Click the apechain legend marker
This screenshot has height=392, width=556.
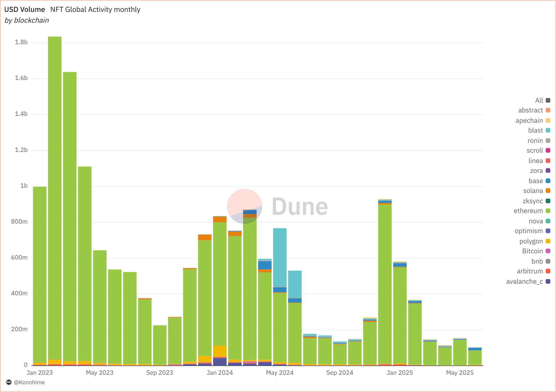click(x=548, y=120)
